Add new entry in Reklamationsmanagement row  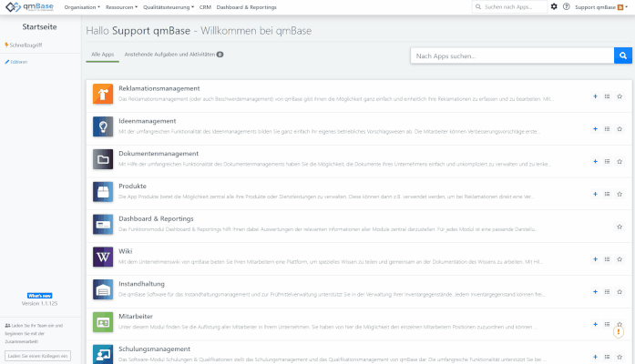click(x=595, y=96)
